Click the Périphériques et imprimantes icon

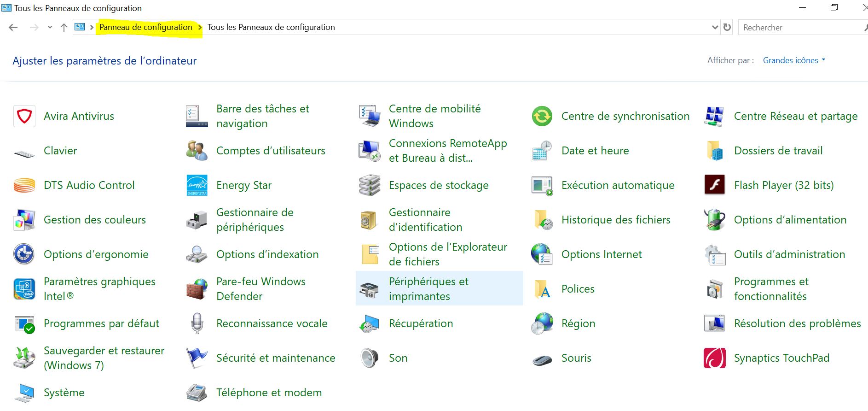pos(370,290)
